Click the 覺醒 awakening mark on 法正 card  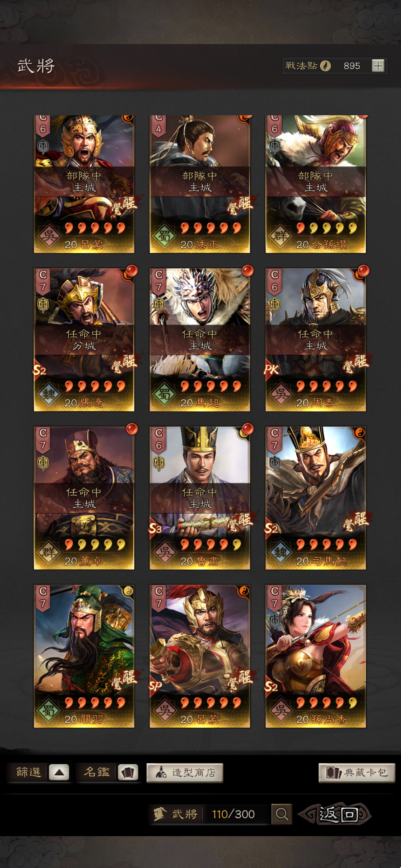(x=240, y=205)
